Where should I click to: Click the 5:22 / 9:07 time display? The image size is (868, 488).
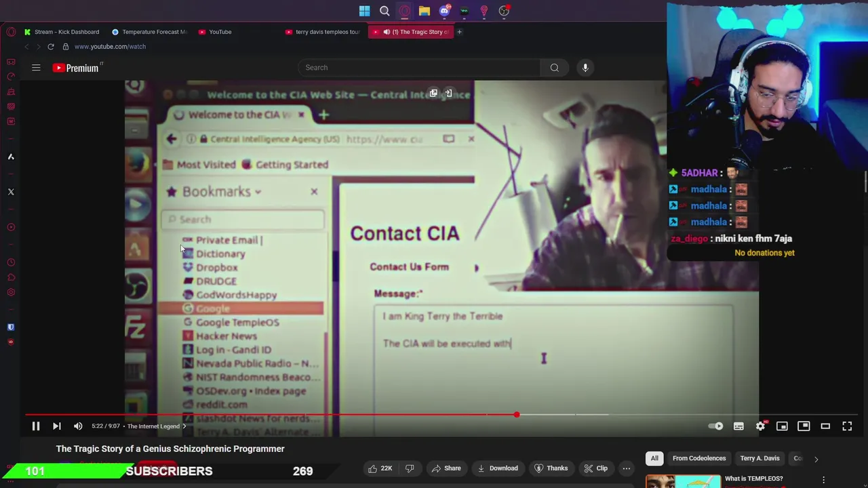[105, 426]
